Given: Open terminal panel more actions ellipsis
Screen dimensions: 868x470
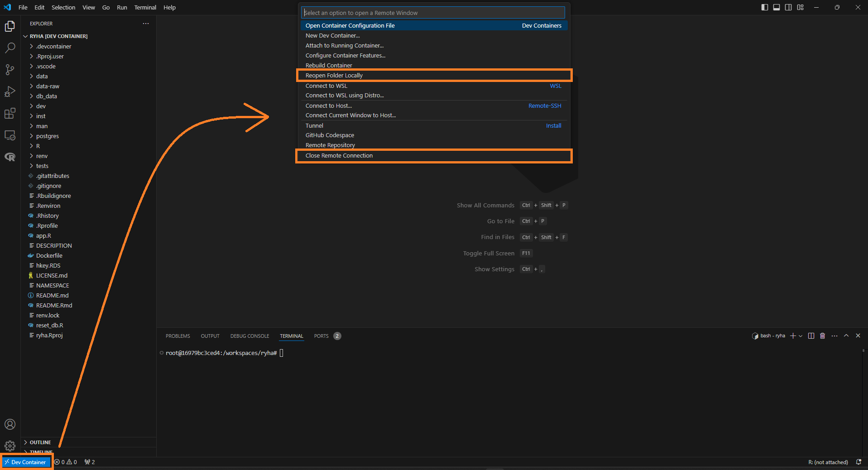Looking at the screenshot, I should (x=834, y=336).
